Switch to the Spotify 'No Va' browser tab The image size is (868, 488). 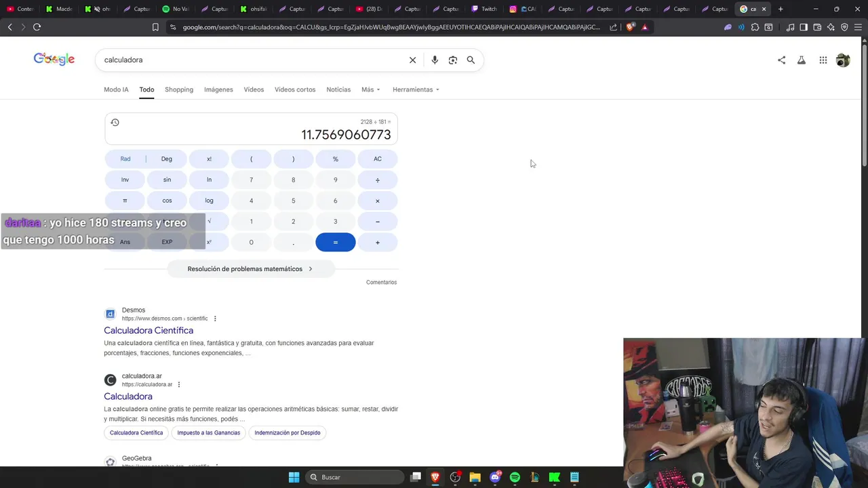click(x=175, y=9)
